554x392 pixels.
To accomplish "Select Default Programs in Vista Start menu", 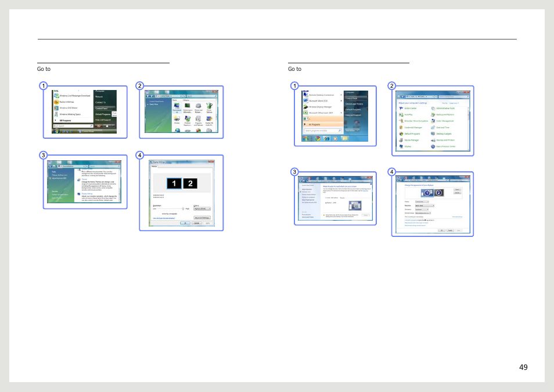I will coord(103,114).
